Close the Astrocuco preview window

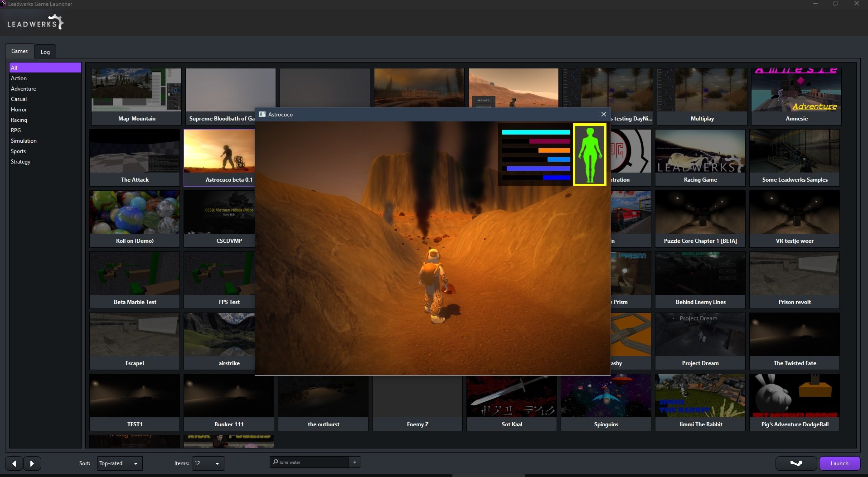pos(603,114)
